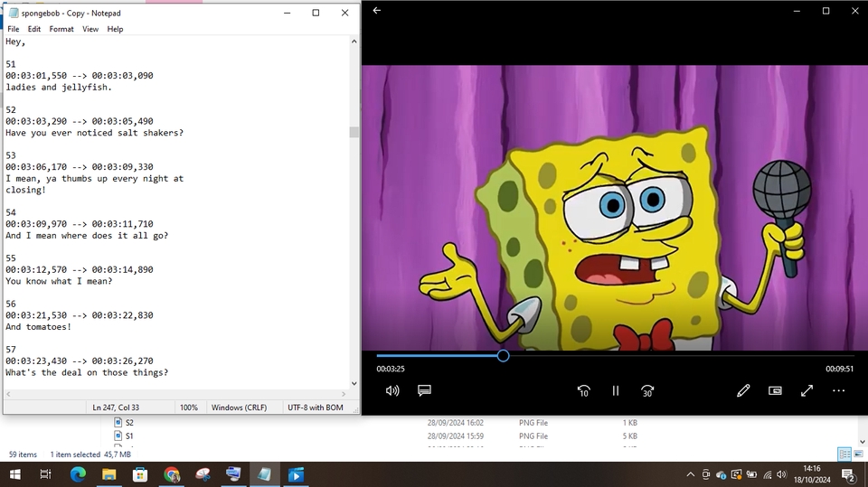
Task: Launch Microsoft Edge from taskbar
Action: [78, 474]
